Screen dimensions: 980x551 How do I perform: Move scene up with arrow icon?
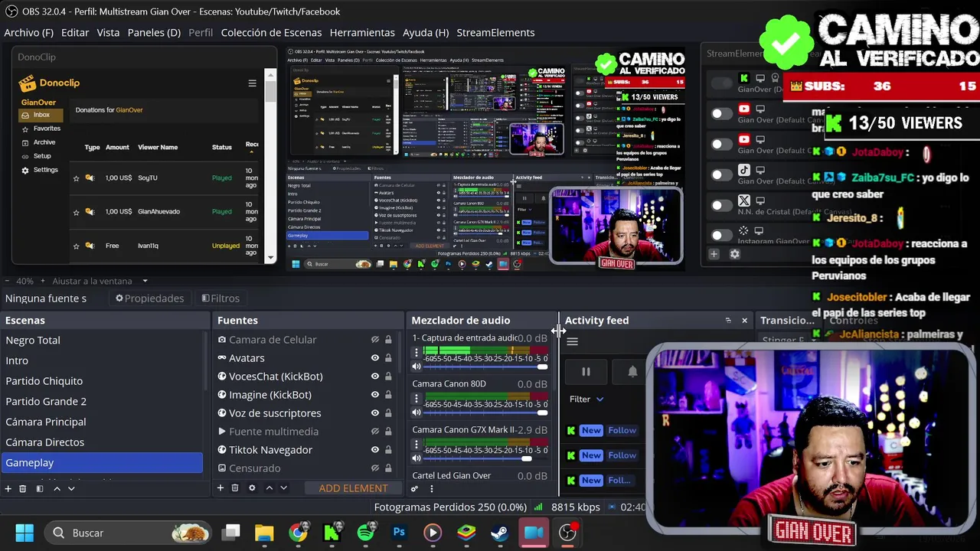pos(57,488)
